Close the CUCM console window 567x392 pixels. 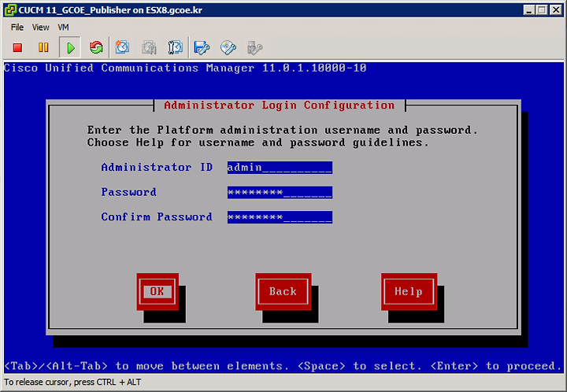point(556,10)
